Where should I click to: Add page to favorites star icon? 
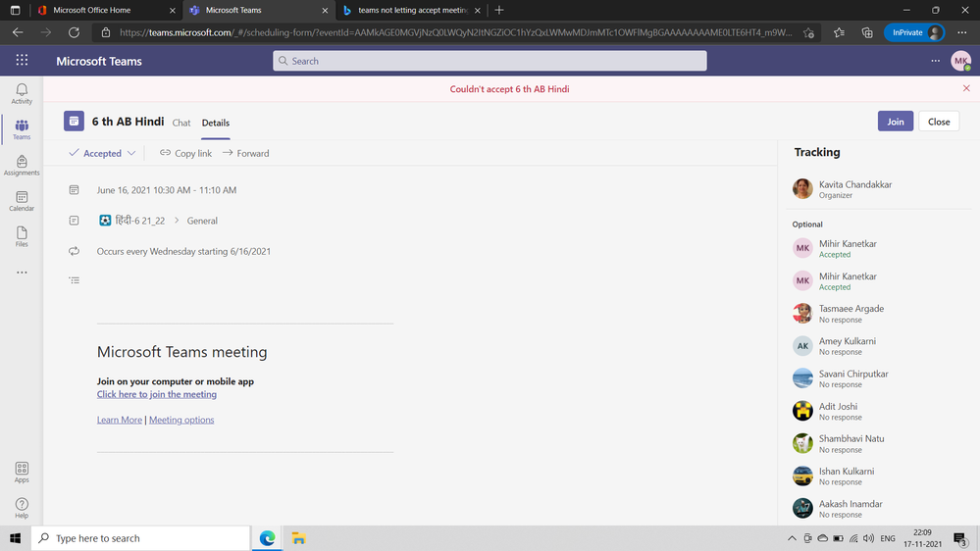click(808, 32)
